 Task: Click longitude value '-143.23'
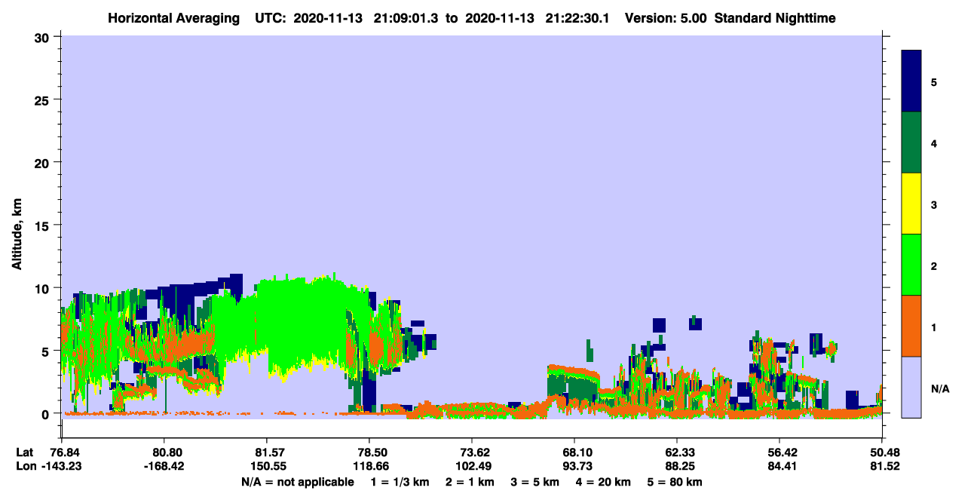[61, 466]
